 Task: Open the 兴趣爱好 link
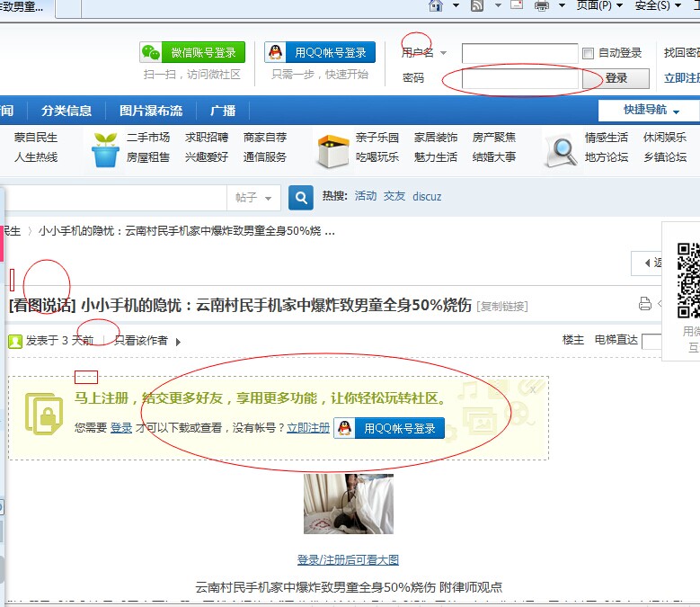[x=207, y=156]
